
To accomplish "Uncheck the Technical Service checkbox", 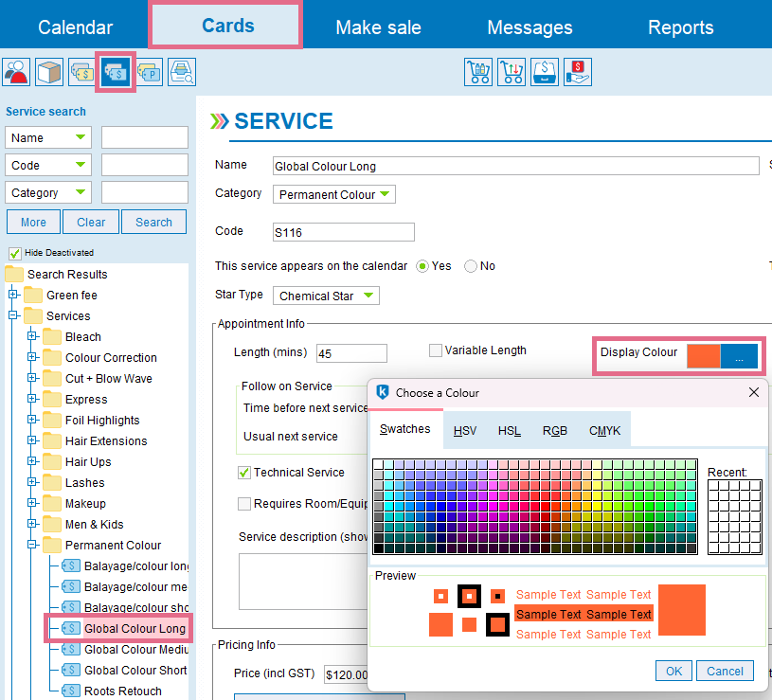I will tap(244, 473).
